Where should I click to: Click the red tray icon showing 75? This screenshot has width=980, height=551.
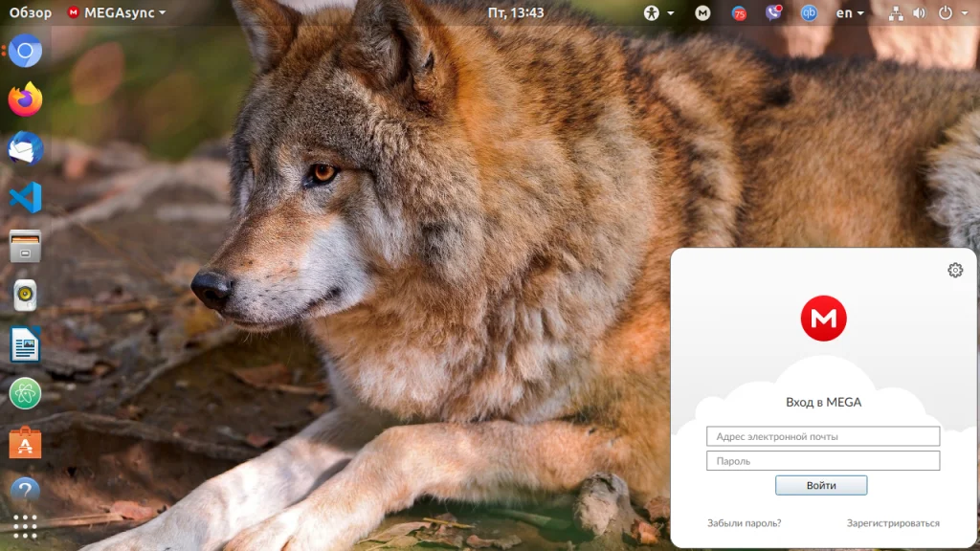click(x=739, y=13)
